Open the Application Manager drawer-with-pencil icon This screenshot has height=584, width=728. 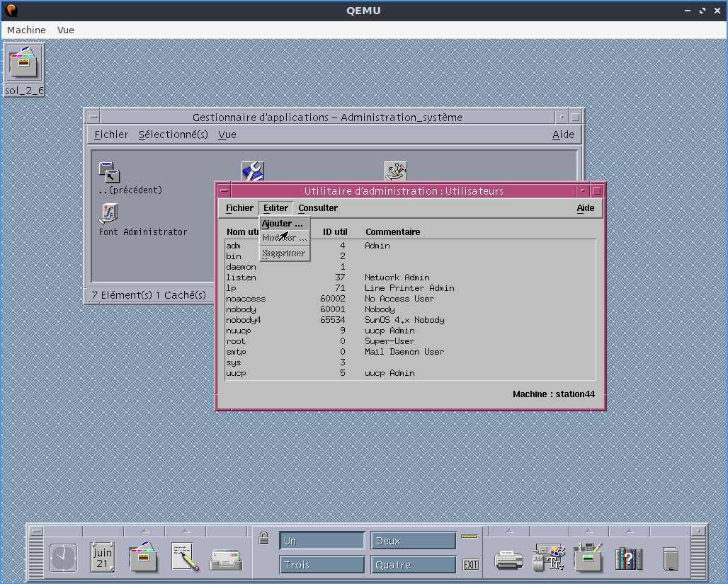pos(588,557)
